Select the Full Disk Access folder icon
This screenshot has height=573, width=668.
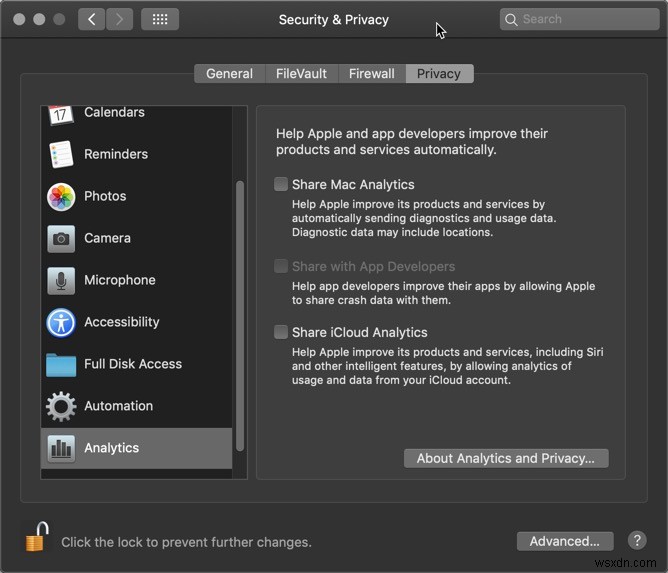61,365
